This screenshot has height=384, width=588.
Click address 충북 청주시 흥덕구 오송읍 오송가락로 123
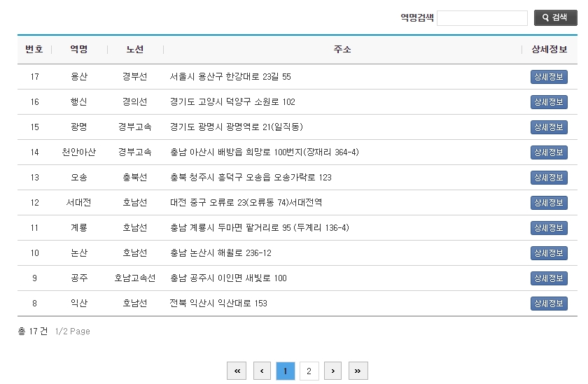click(251, 177)
